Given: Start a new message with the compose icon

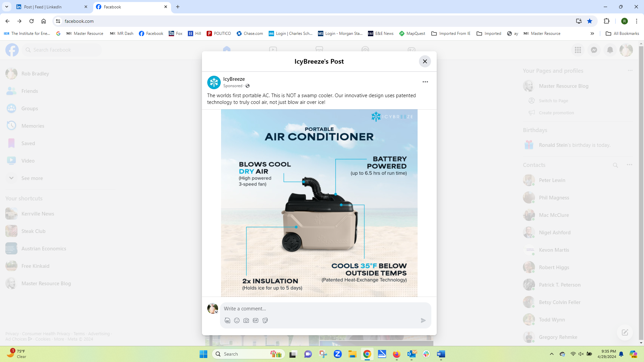Looking at the screenshot, I should [625, 333].
